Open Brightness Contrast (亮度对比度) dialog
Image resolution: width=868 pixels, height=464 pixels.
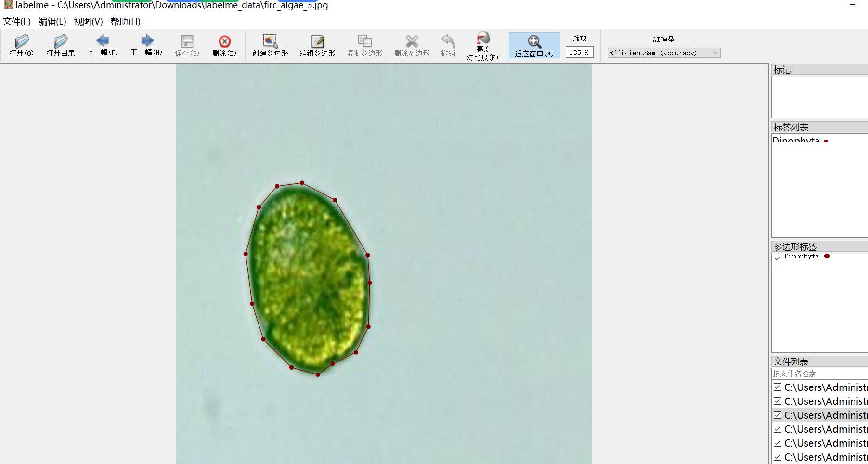[482, 46]
